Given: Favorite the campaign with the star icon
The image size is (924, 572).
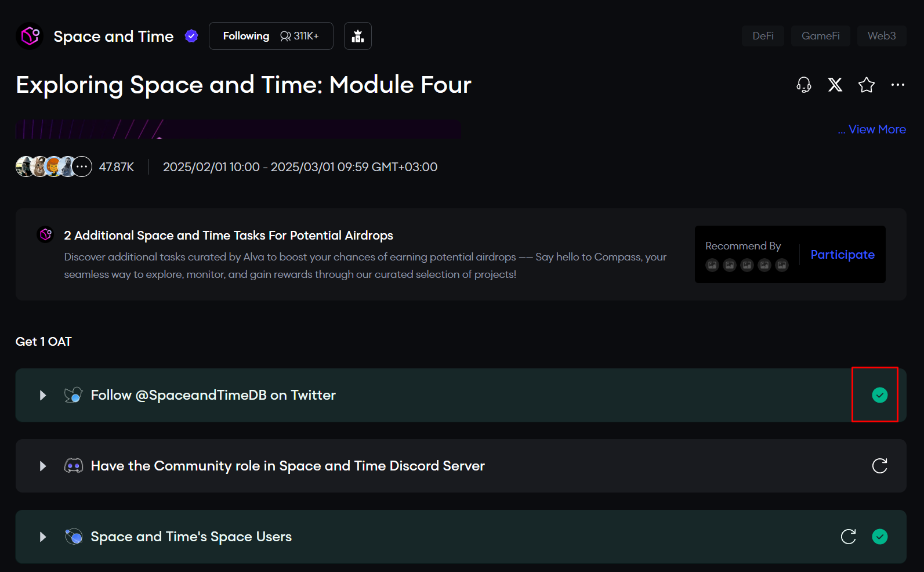Looking at the screenshot, I should pos(867,85).
